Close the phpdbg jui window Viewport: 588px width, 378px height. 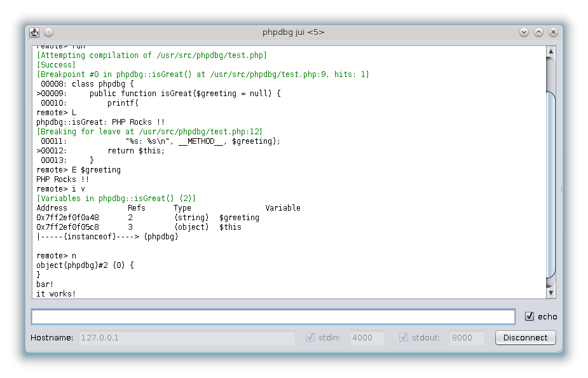coord(553,32)
